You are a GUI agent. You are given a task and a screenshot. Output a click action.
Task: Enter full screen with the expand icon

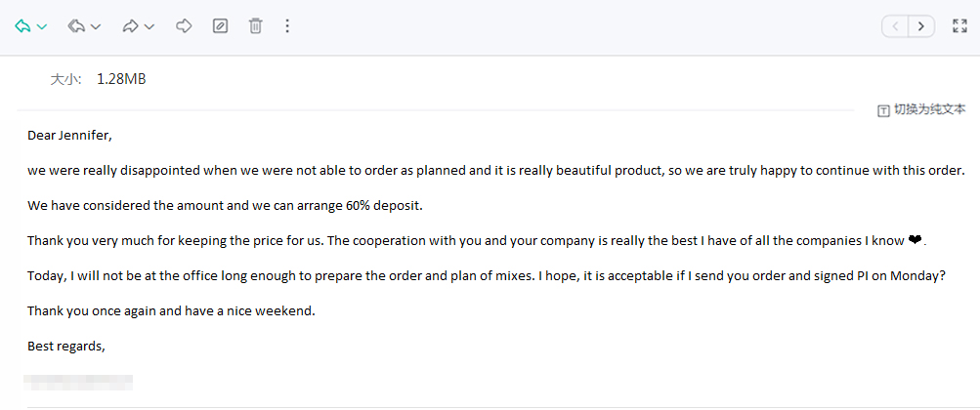click(x=959, y=26)
